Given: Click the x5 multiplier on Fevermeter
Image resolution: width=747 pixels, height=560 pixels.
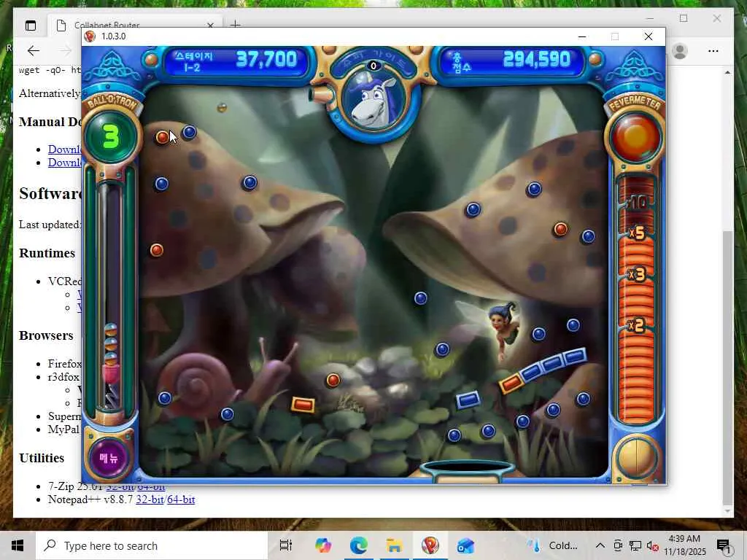Looking at the screenshot, I should click(x=637, y=233).
